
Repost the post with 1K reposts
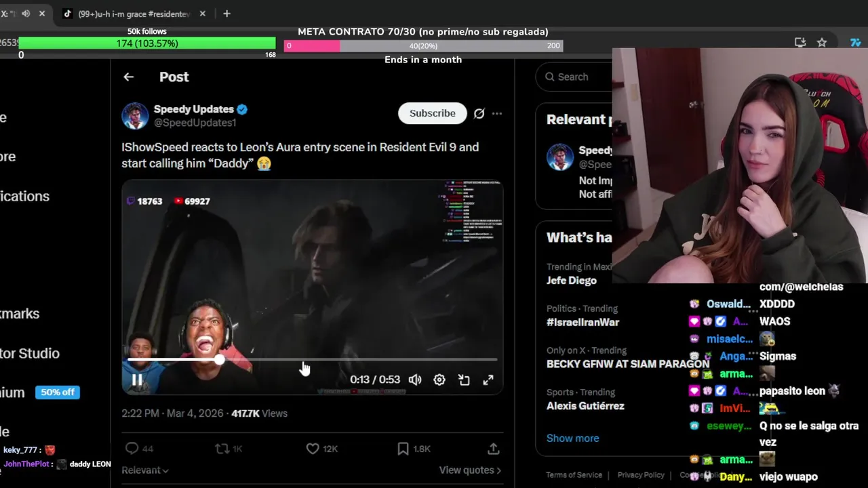(222, 449)
